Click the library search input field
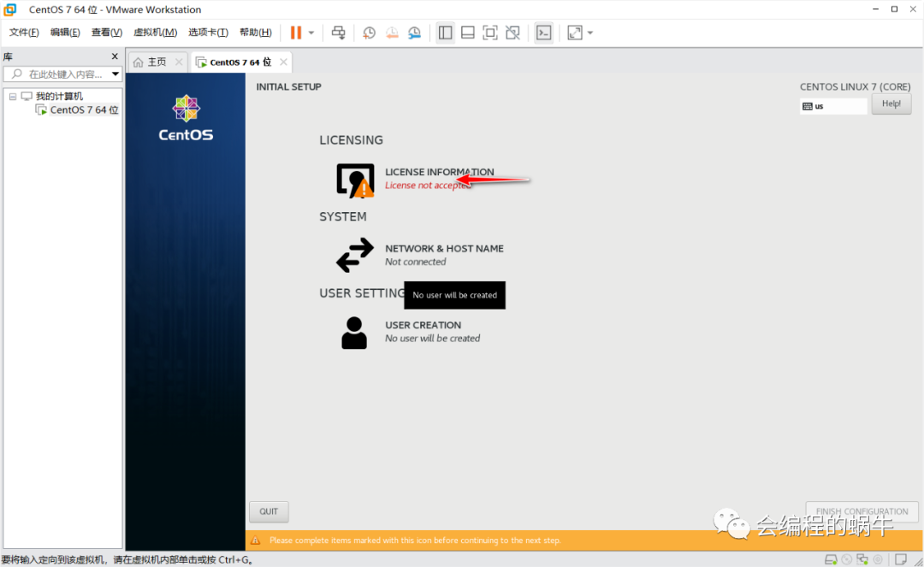This screenshot has height=567, width=924. click(x=62, y=74)
